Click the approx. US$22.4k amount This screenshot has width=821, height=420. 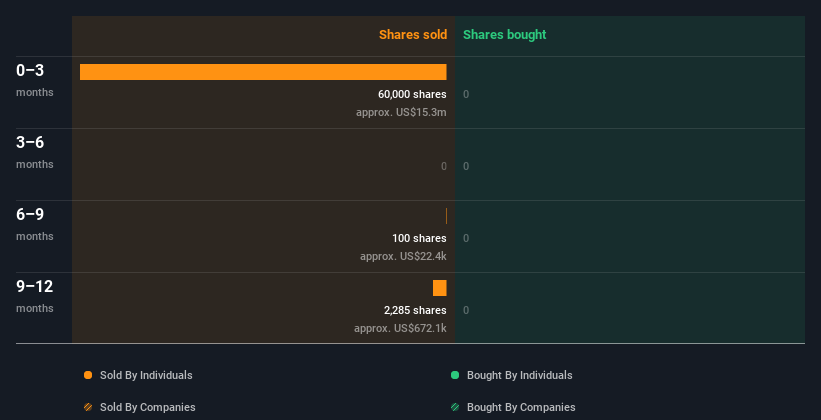pos(403,256)
